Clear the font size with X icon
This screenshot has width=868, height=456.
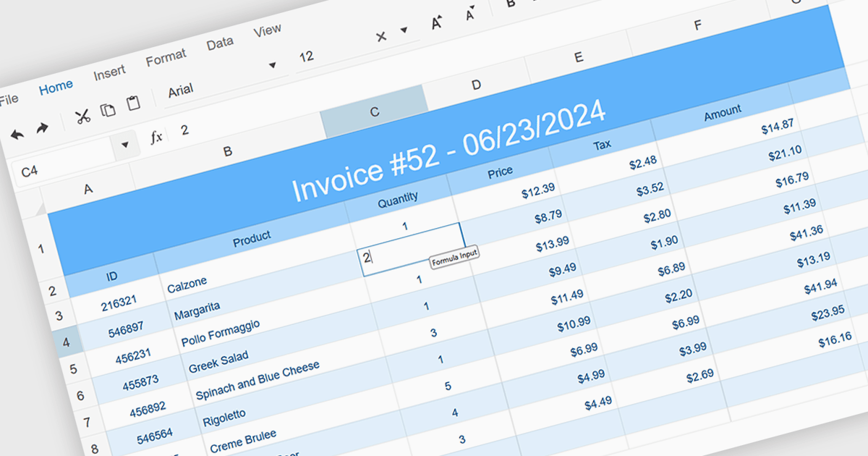pos(381,36)
